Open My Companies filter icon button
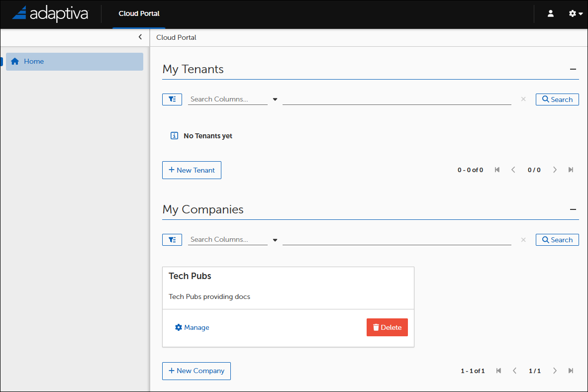 [172, 240]
